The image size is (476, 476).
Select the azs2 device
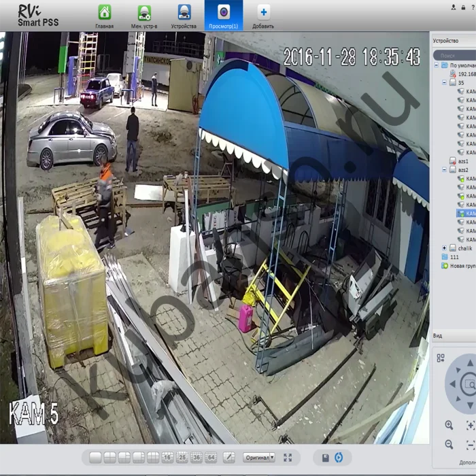(x=459, y=170)
